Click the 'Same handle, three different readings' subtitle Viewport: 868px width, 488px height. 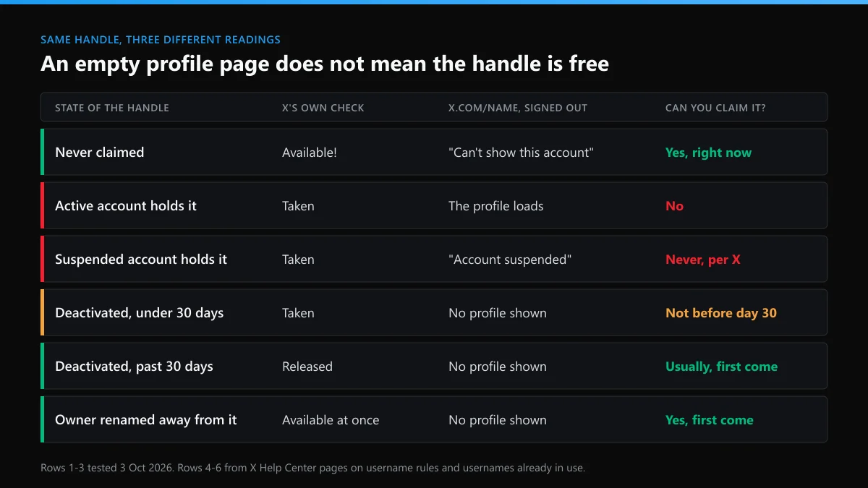click(x=161, y=40)
